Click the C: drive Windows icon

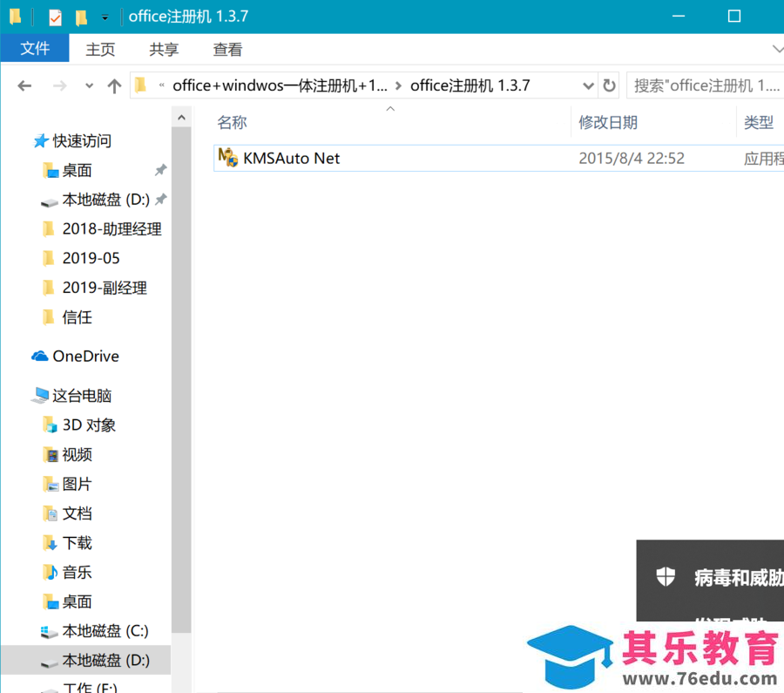click(49, 632)
